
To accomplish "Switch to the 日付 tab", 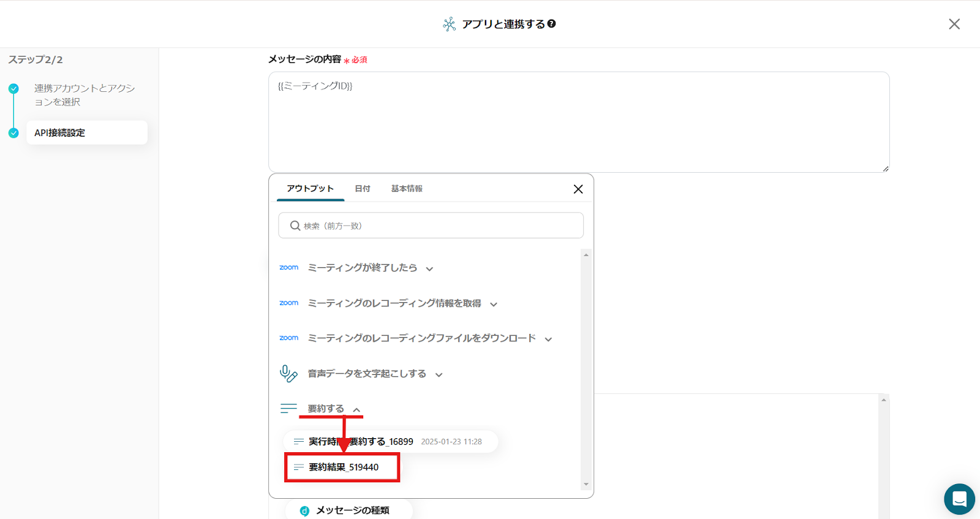I will (x=363, y=189).
